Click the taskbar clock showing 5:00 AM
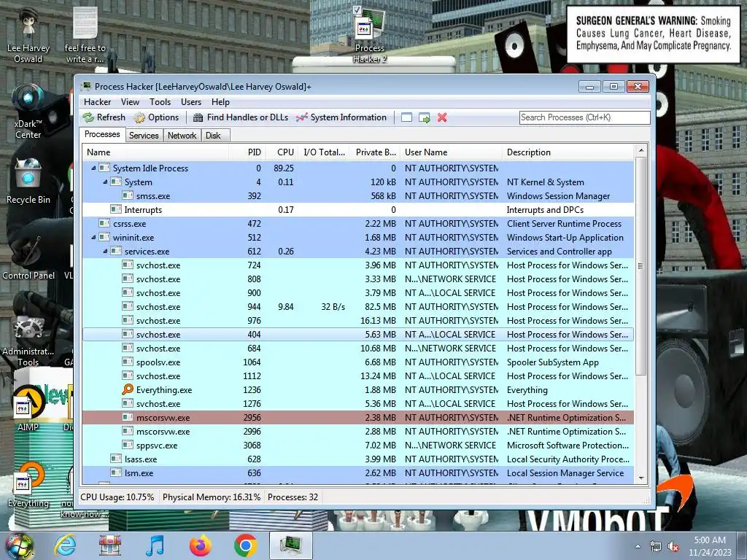747x560 pixels. (710, 545)
